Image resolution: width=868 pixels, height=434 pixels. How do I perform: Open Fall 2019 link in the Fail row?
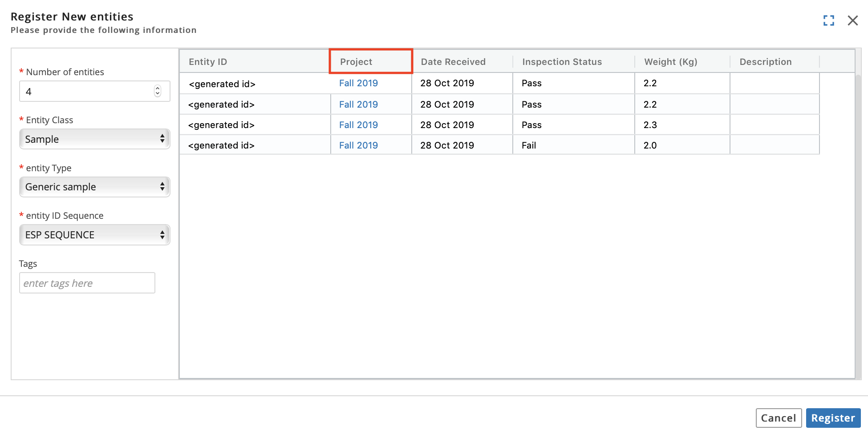click(358, 145)
